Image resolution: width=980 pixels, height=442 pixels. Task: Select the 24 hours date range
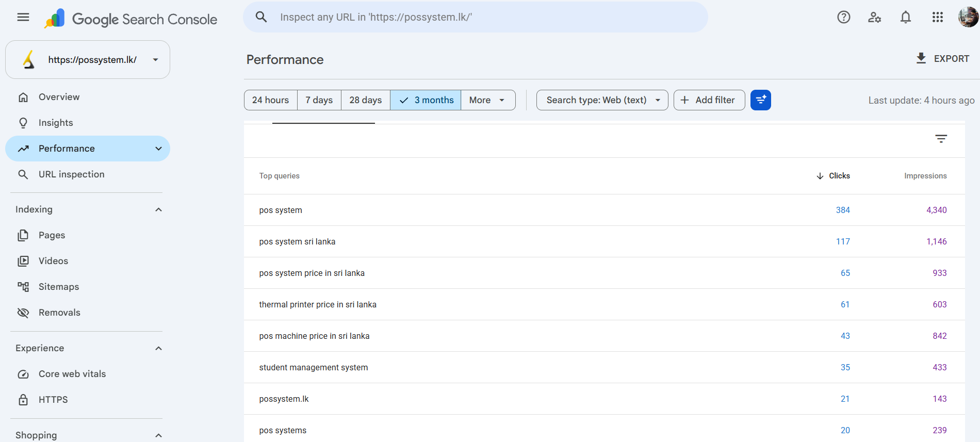pos(271,100)
